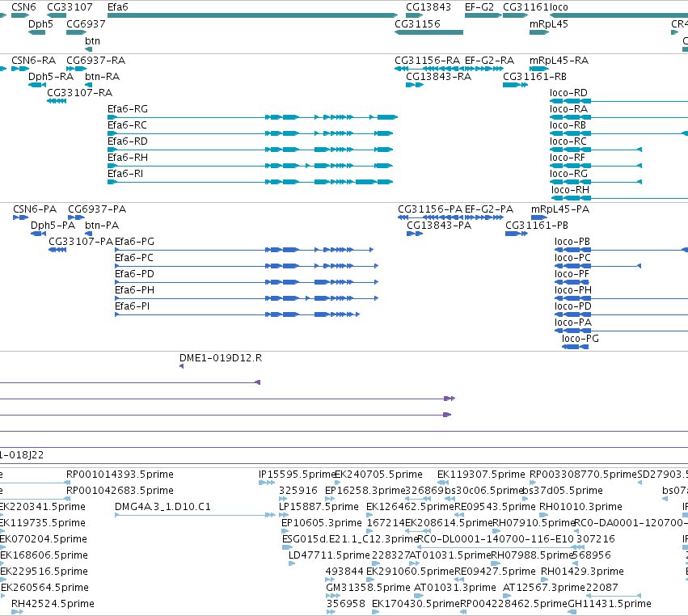Open the Efa6-RH transcript label

tap(128, 158)
